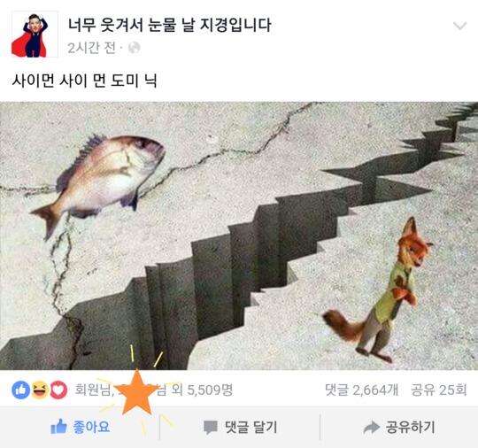
Task: Click the page profile avatar picture
Action: [35, 35]
